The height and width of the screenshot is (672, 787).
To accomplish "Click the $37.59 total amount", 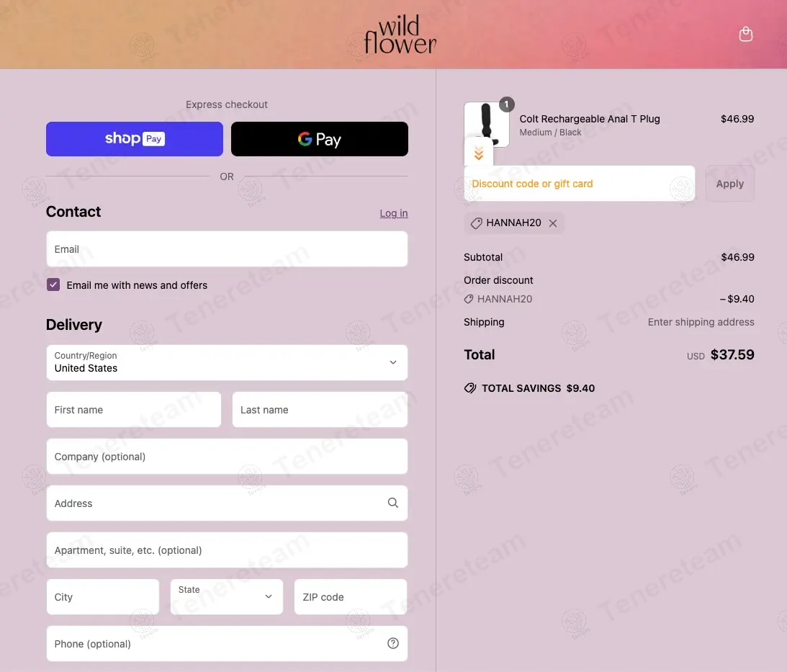I will click(x=732, y=354).
